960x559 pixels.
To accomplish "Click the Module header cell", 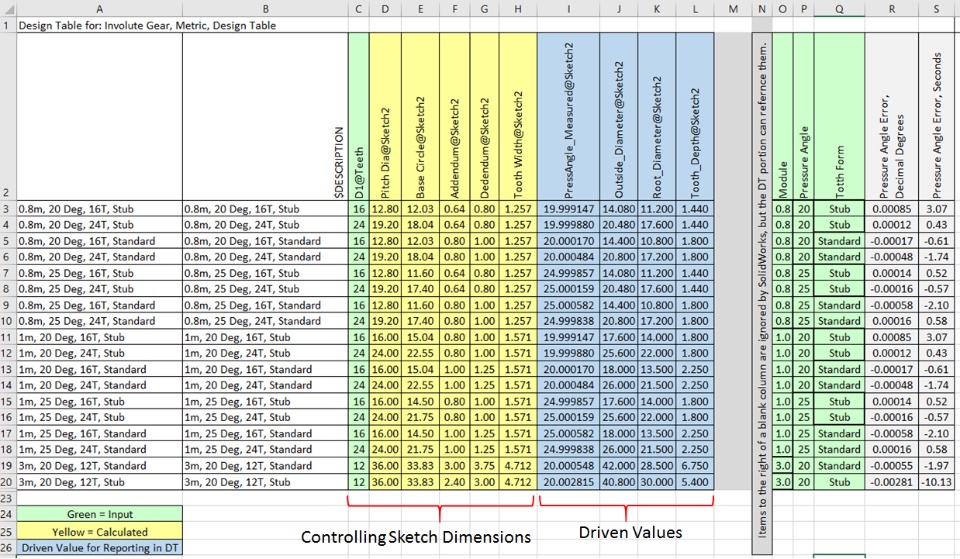I will (x=782, y=116).
